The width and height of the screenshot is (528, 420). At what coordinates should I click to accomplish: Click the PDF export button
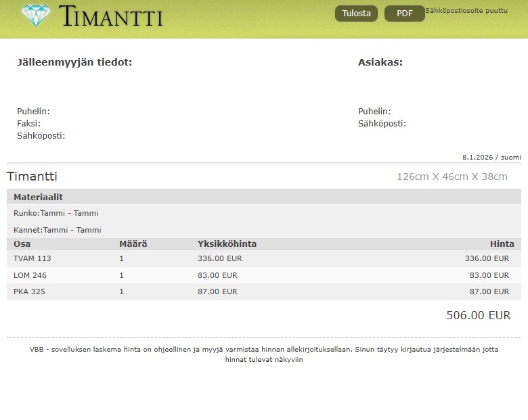coord(405,14)
